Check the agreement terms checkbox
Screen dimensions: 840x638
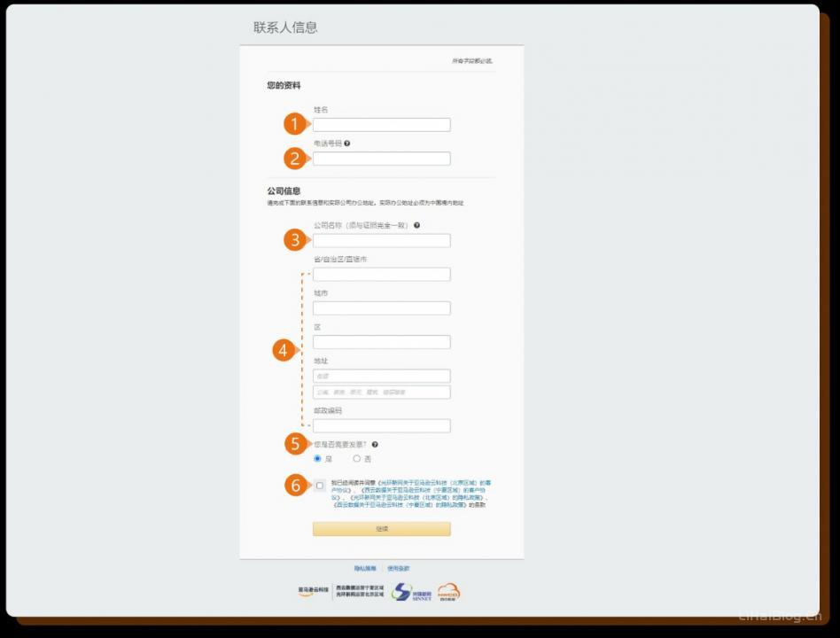(x=320, y=486)
